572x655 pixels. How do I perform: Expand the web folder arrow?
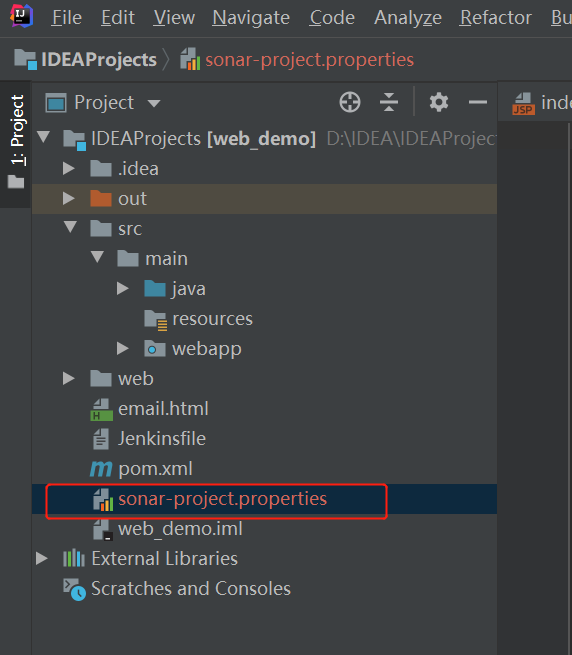tap(69, 378)
